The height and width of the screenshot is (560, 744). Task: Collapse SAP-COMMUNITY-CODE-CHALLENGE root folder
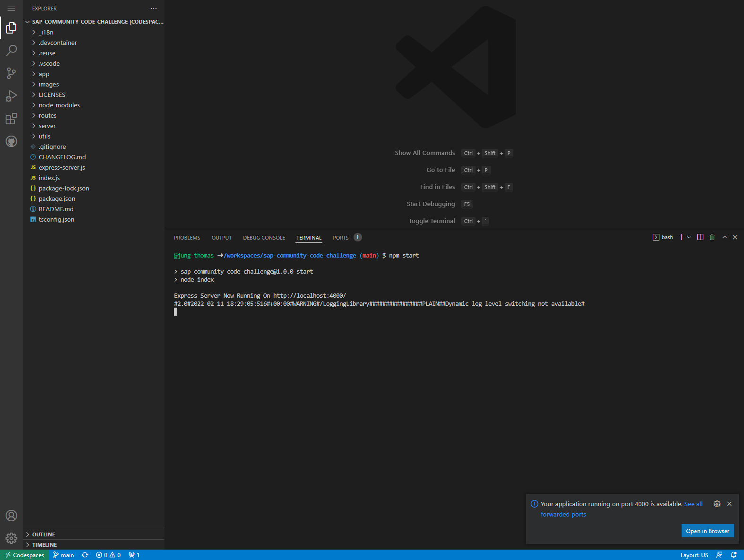click(x=94, y=22)
